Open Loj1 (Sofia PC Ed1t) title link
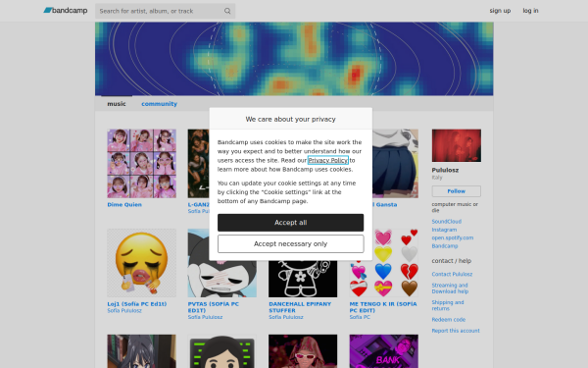 point(137,304)
